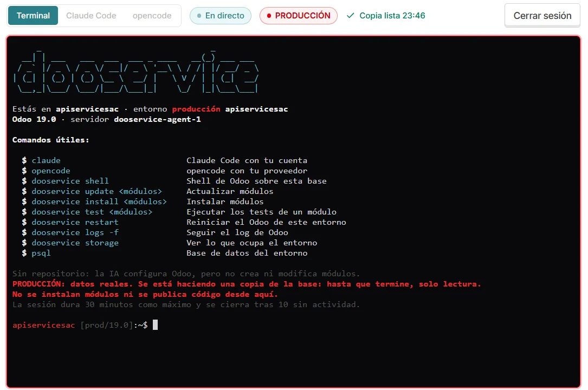Click the 'Seguir el log de Odoo' description
This screenshot has height=390, width=588.
pos(237,233)
